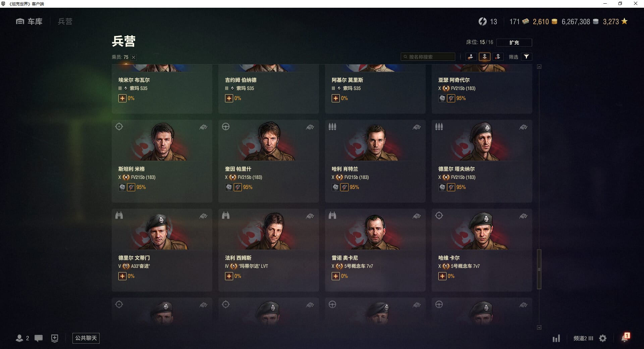Click the gunner role icon on 斯坦利 米格 card
The width and height of the screenshot is (644, 349).
(x=119, y=127)
